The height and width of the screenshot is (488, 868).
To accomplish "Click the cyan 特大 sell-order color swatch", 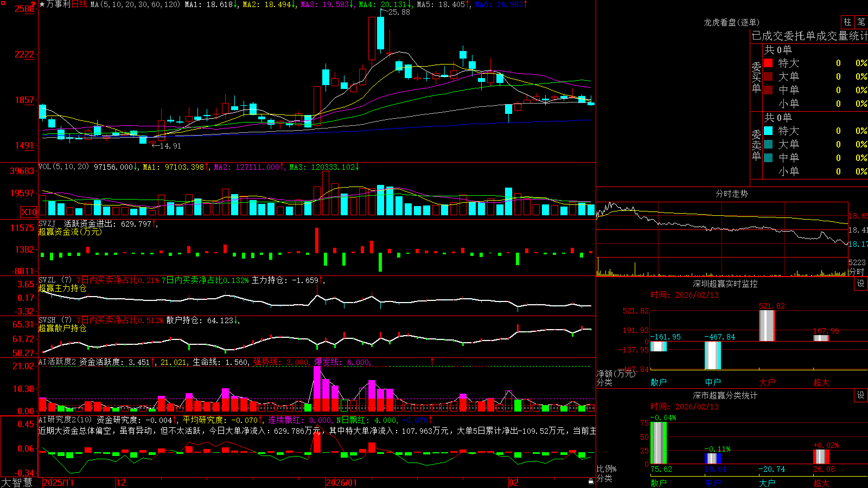I will (768, 131).
